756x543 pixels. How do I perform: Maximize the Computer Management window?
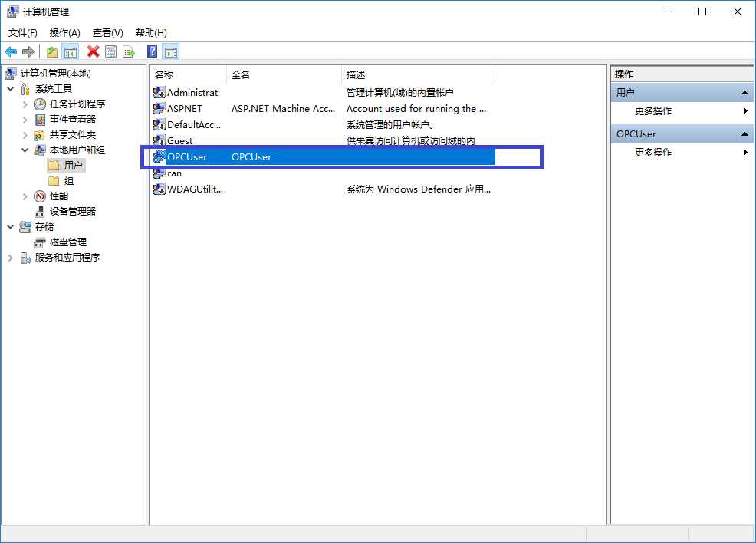point(702,12)
